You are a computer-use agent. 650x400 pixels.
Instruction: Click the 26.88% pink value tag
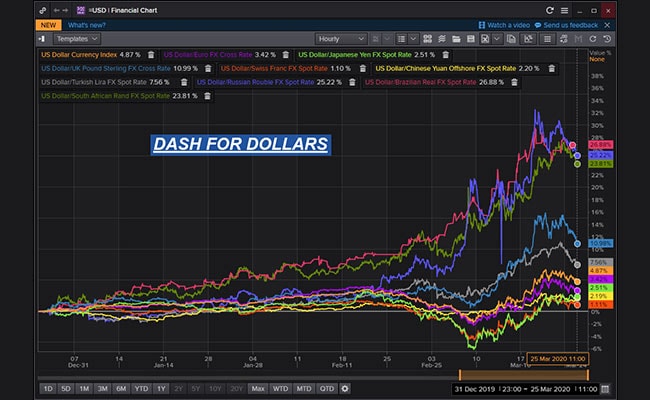601,145
